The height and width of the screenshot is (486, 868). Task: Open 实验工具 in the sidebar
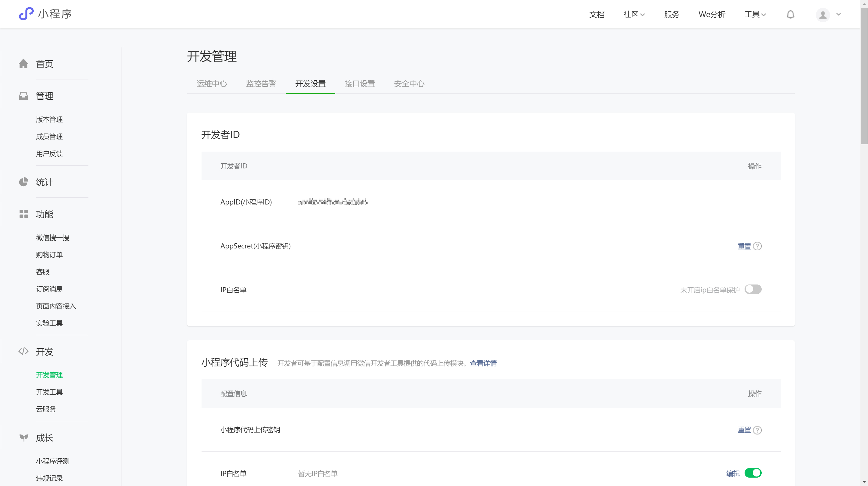coord(49,323)
